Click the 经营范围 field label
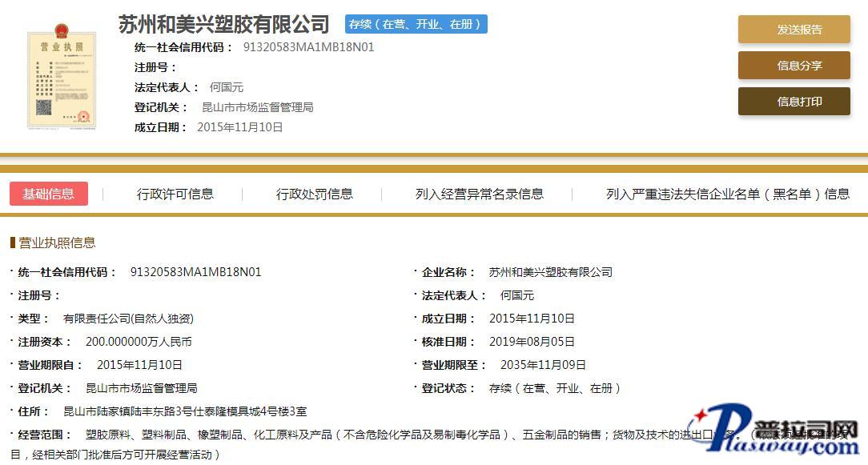 click(43, 435)
